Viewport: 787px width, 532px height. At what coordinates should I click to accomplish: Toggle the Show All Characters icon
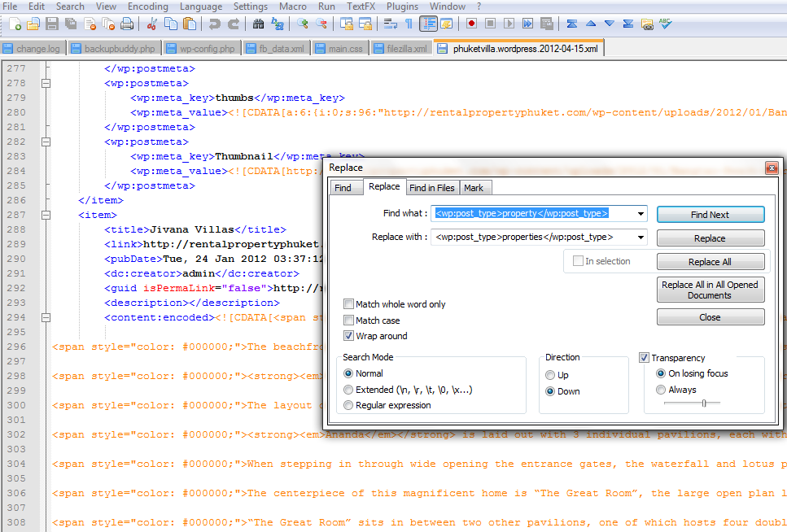click(409, 24)
